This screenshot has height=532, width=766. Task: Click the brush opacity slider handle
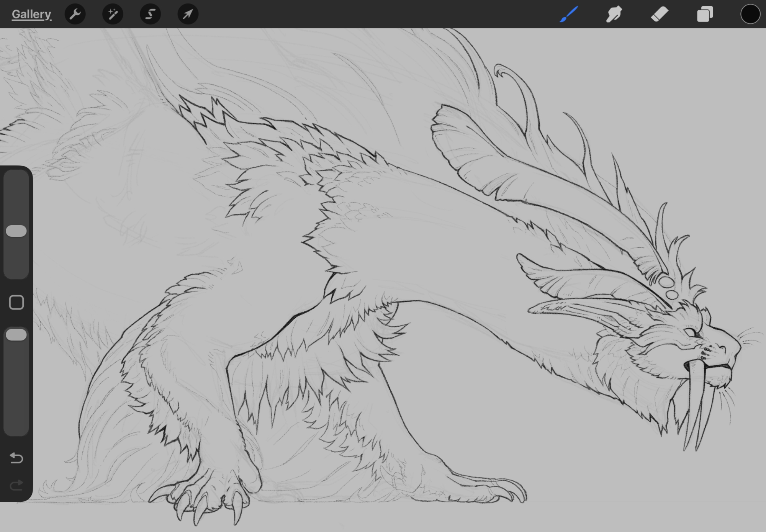click(x=16, y=335)
